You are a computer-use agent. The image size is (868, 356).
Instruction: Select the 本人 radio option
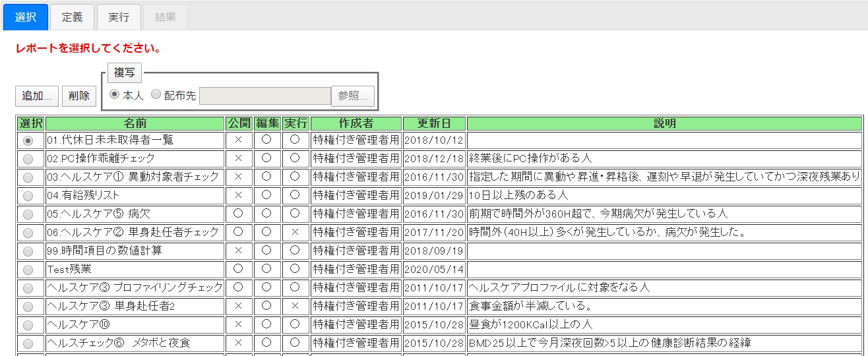tap(114, 94)
